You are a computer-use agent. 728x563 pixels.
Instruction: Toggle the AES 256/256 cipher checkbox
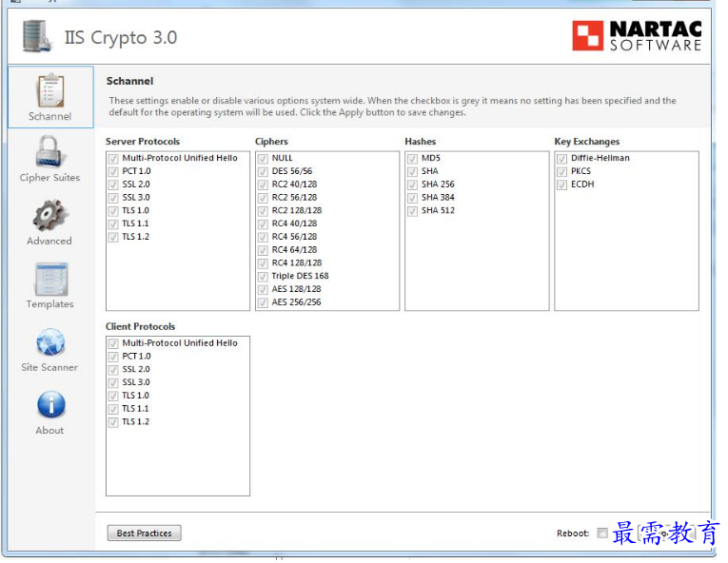(263, 302)
